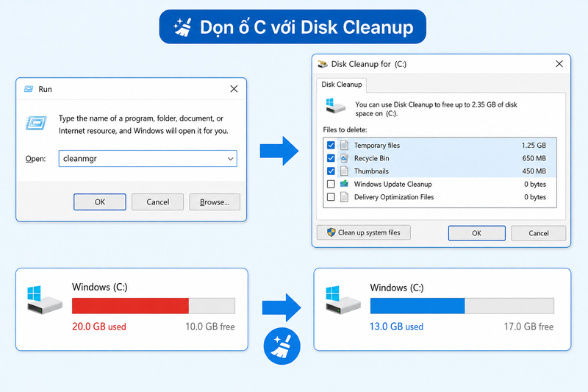The width and height of the screenshot is (588, 392).
Task: Click the Windows Update Cleanup icon
Action: (x=344, y=184)
